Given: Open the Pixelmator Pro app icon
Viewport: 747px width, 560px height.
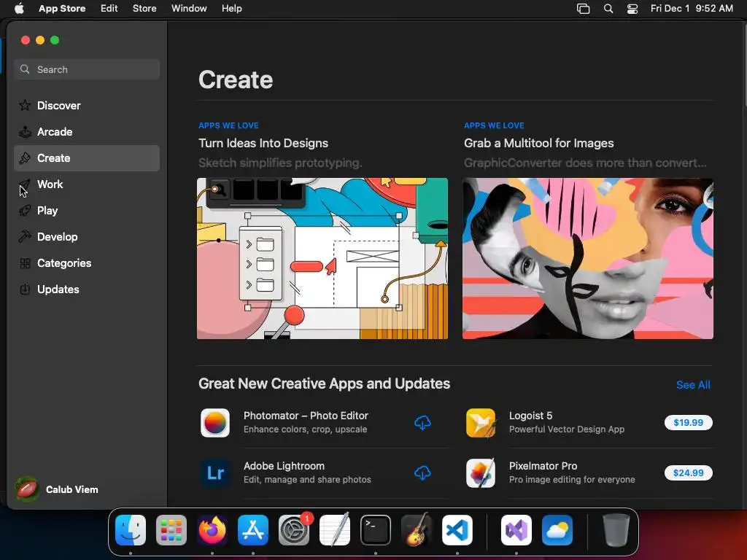Looking at the screenshot, I should click(x=481, y=472).
